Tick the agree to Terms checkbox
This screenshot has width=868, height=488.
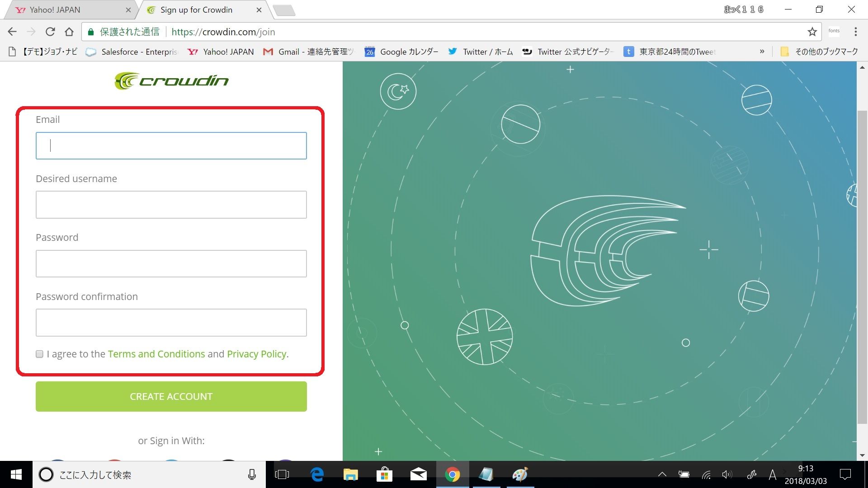pyautogui.click(x=39, y=354)
